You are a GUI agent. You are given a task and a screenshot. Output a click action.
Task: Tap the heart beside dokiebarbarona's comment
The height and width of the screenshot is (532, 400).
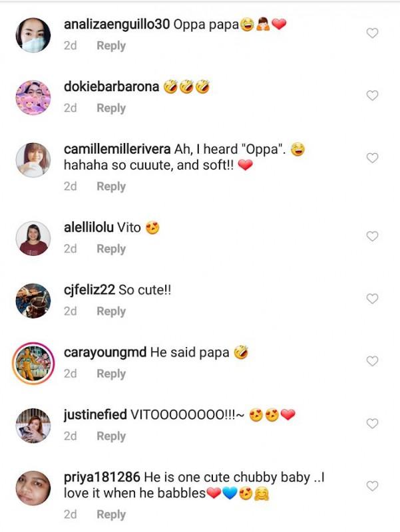coord(373,96)
